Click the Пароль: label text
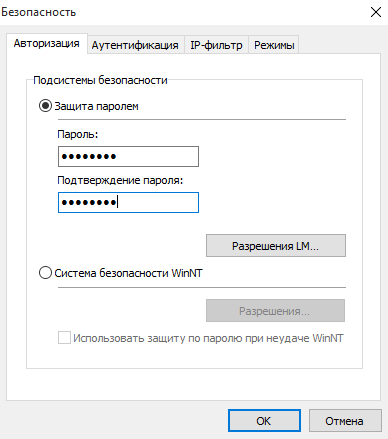Viewport: 388px width, 439px height. (78, 134)
